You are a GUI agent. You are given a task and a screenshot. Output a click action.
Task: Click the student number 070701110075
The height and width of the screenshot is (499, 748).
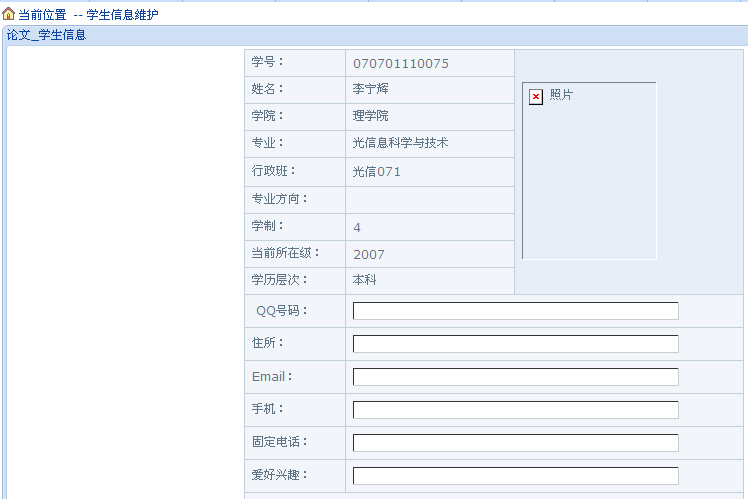pos(400,63)
